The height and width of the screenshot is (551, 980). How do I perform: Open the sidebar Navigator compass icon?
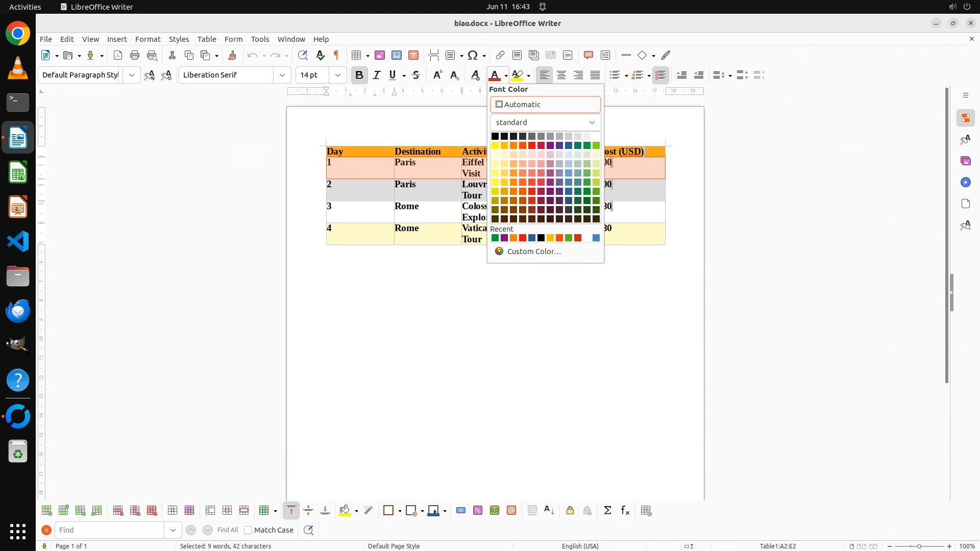point(965,182)
